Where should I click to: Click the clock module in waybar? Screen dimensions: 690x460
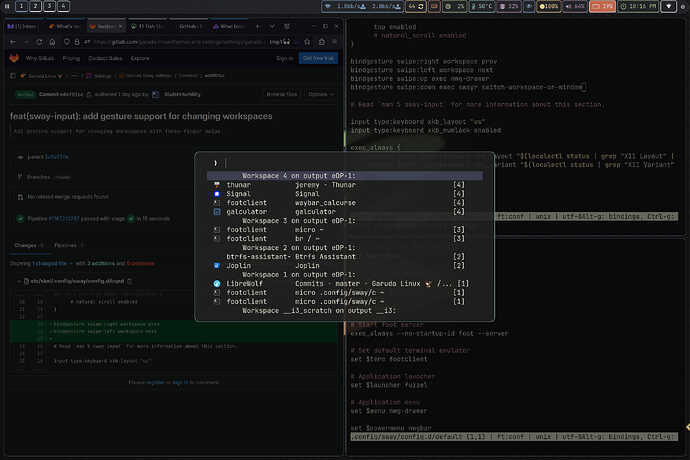click(638, 6)
